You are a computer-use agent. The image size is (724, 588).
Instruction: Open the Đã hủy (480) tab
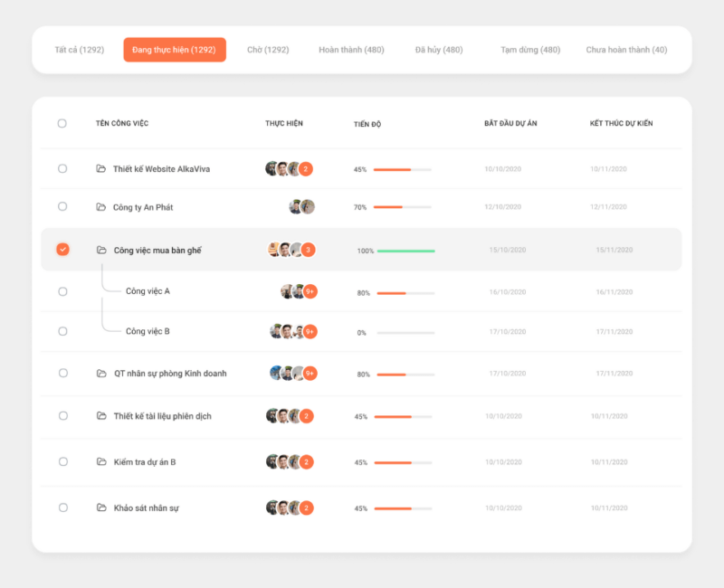[439, 50]
